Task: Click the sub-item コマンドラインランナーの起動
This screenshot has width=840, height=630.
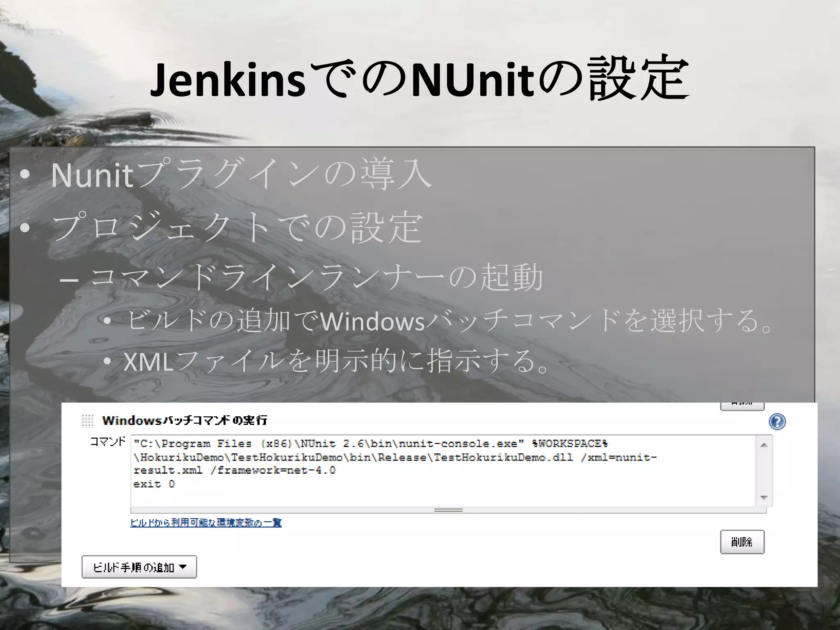Action: pos(317,278)
